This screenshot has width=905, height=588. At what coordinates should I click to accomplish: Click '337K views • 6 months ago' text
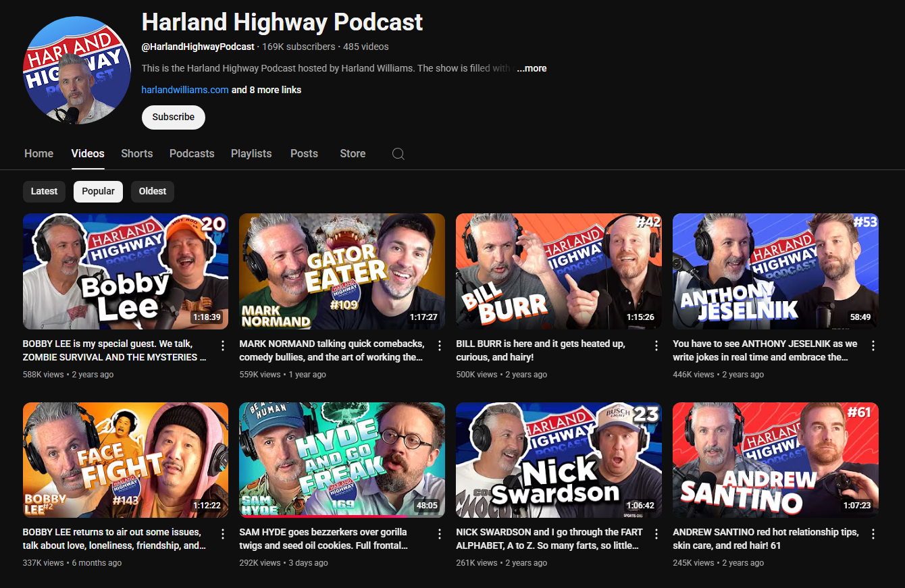[x=72, y=563]
